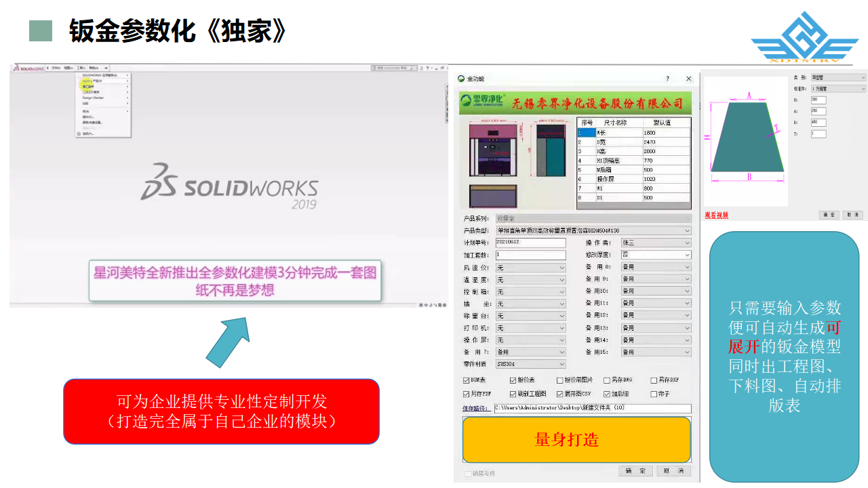
Task: Select Design Checker in the tools menu
Action: click(94, 98)
